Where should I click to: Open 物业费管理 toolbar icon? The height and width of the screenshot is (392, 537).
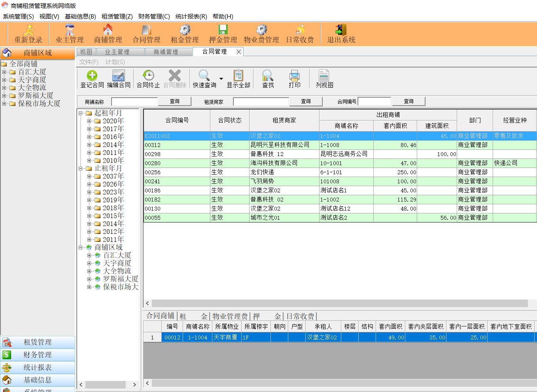261,34
